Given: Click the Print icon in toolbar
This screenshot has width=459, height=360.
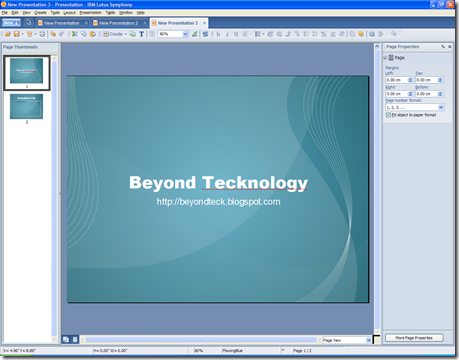Looking at the screenshot, I should [x=42, y=34].
